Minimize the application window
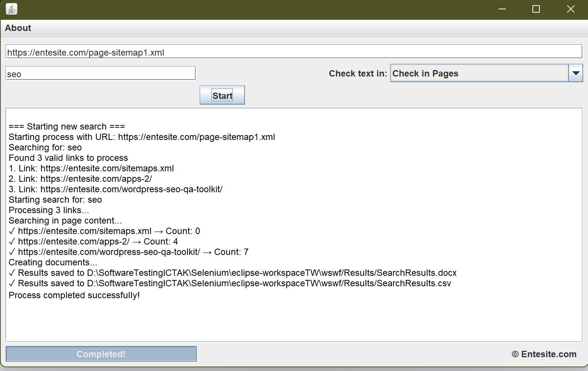588x371 pixels. tap(502, 9)
